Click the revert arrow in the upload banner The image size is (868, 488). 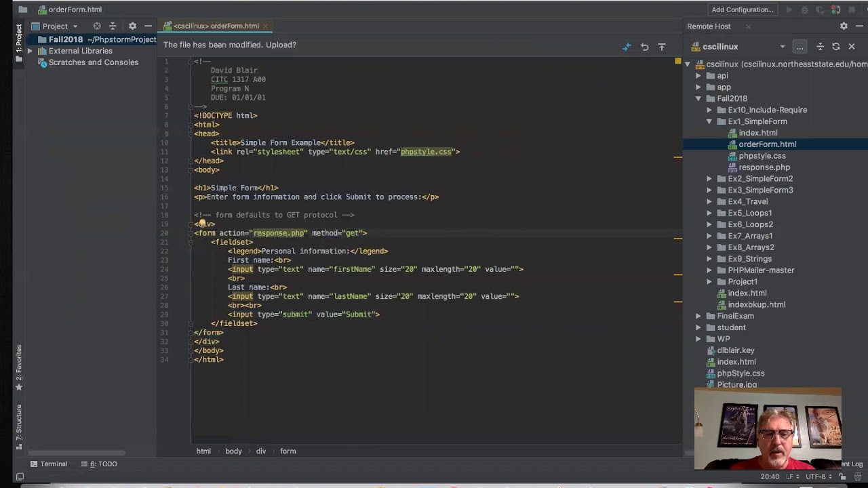click(645, 47)
